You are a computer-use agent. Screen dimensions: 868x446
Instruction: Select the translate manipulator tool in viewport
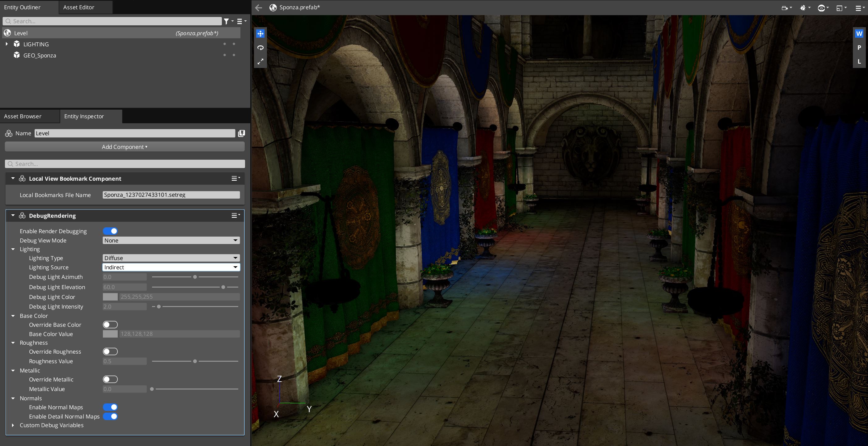(x=260, y=33)
